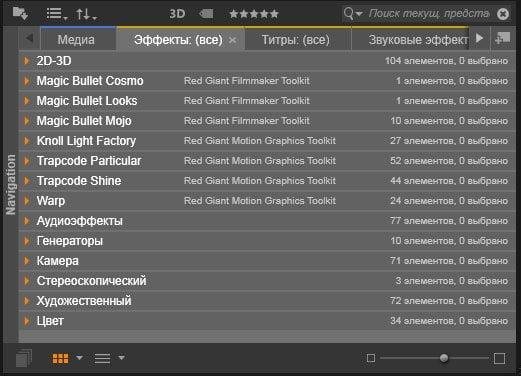521x376 pixels.
Task: Select the Warp row title
Action: tap(51, 201)
